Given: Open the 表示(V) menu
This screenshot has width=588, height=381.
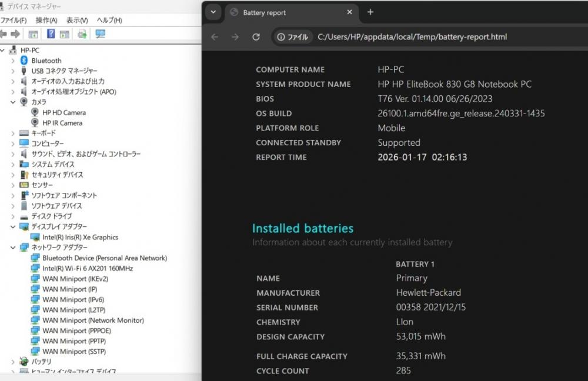Looking at the screenshot, I should (x=77, y=21).
